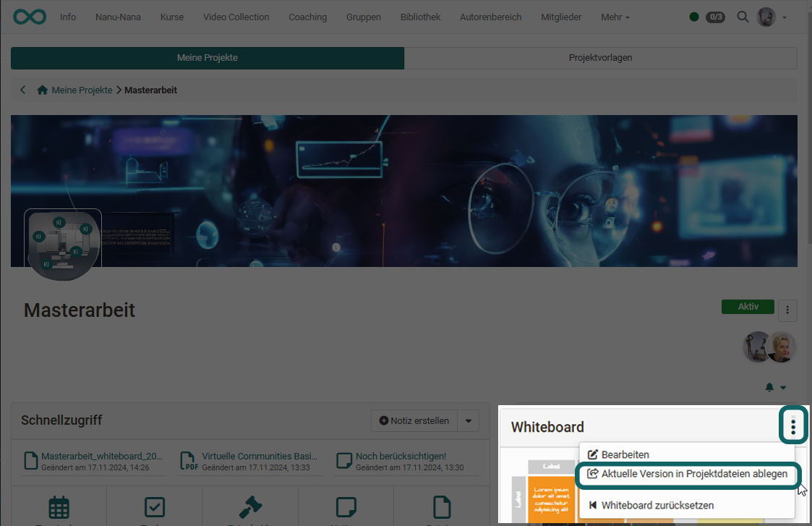The height and width of the screenshot is (526, 812).
Task: Expand the arrow beside Notiz erstellen
Action: (469, 420)
